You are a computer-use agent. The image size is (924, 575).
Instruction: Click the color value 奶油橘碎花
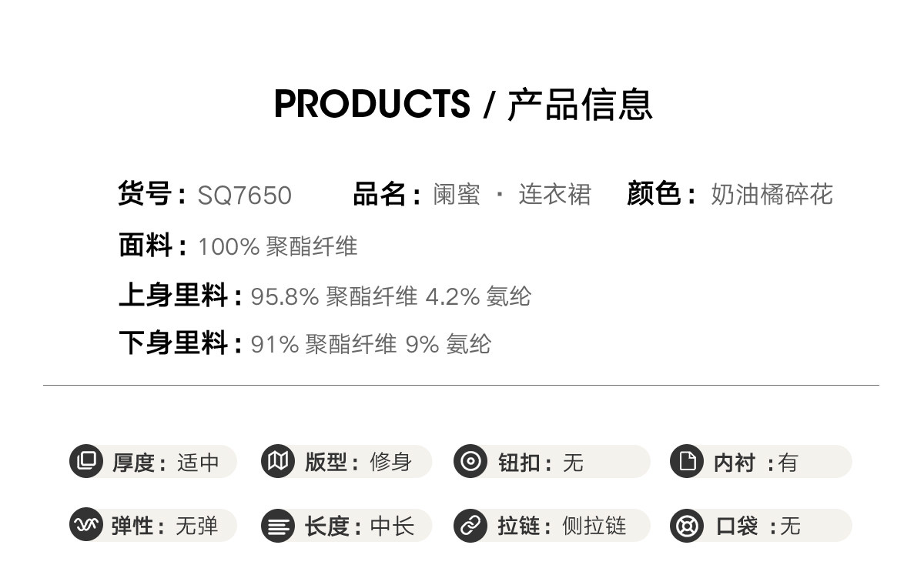click(x=772, y=195)
